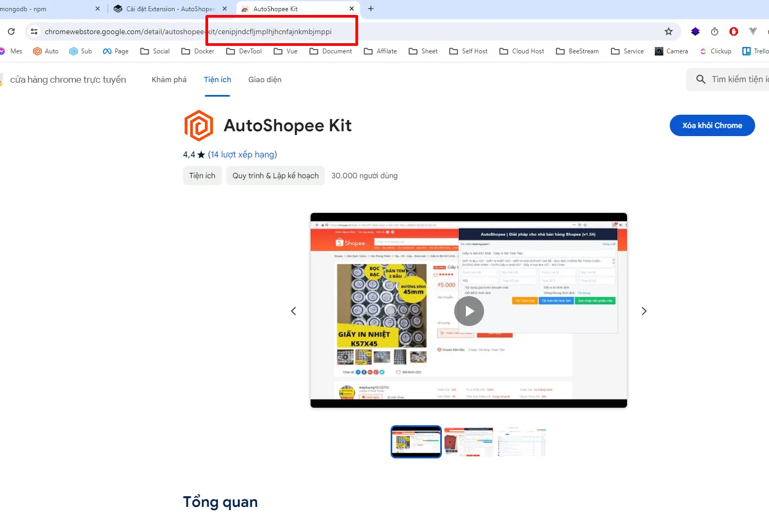The height and width of the screenshot is (532, 769).
Task: Open the red shield extension icon
Action: (x=734, y=31)
